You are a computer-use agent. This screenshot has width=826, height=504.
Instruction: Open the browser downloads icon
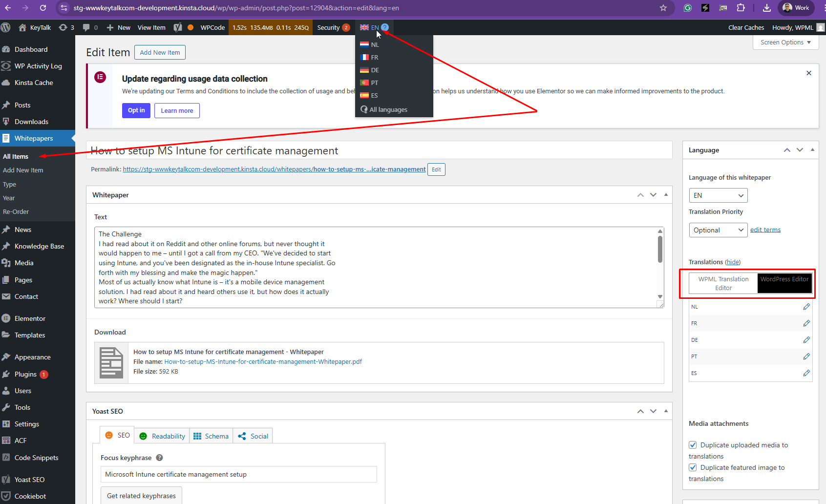point(767,8)
